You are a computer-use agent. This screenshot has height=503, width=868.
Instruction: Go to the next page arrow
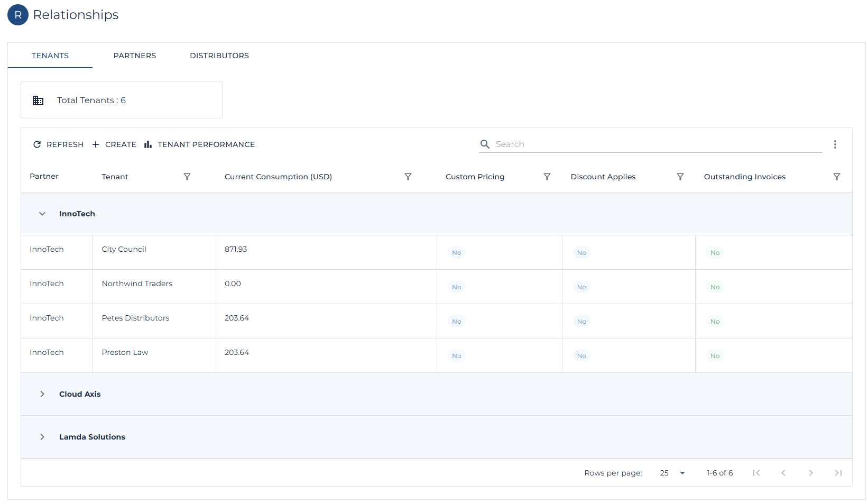(811, 473)
